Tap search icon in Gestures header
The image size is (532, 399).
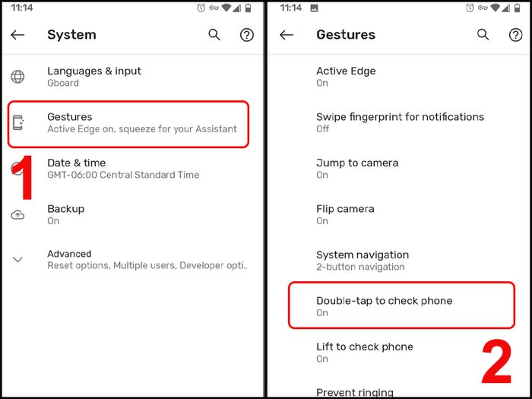coord(483,35)
